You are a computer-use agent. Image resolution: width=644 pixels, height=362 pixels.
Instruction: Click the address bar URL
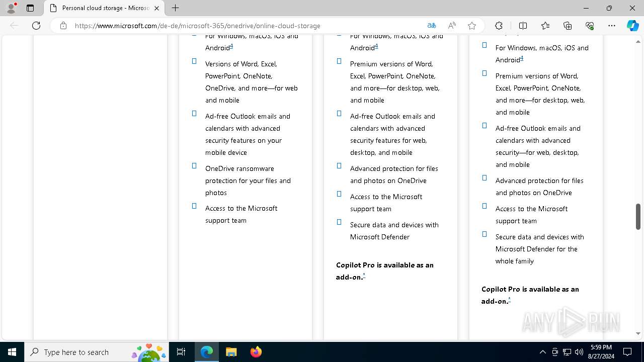[198, 26]
